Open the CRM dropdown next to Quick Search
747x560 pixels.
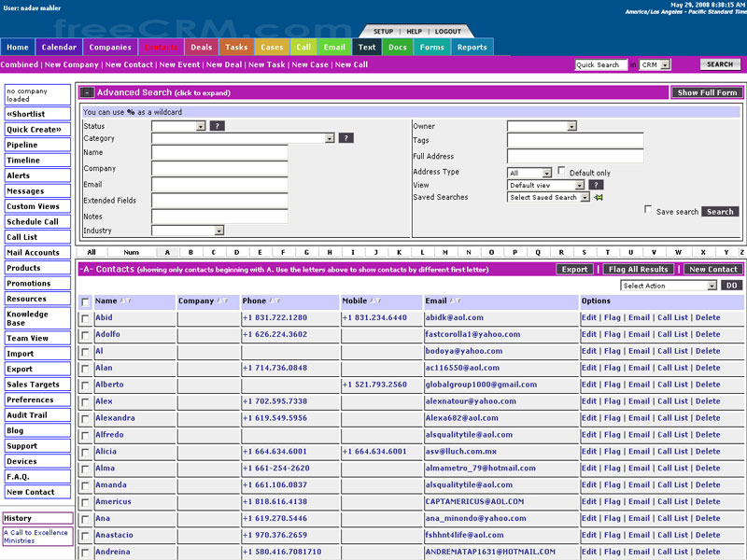pos(655,64)
